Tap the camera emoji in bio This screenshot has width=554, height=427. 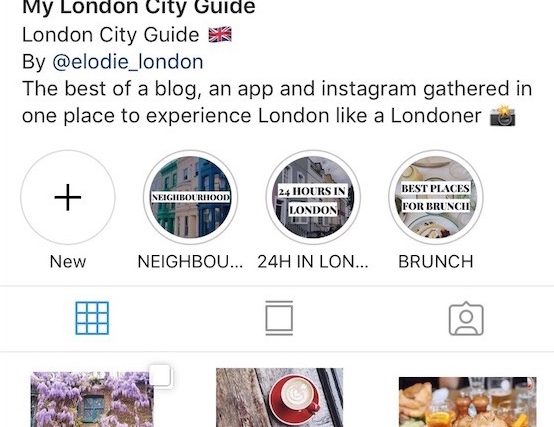(x=503, y=116)
